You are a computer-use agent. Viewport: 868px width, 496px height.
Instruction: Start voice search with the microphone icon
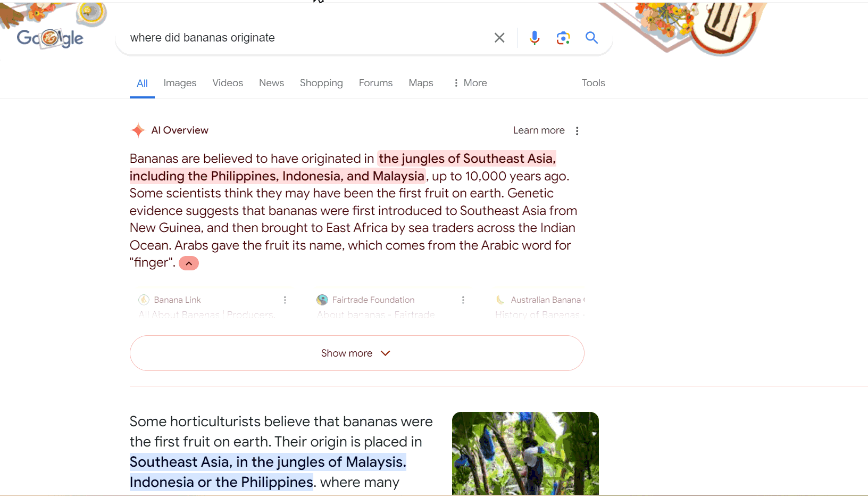pos(535,38)
